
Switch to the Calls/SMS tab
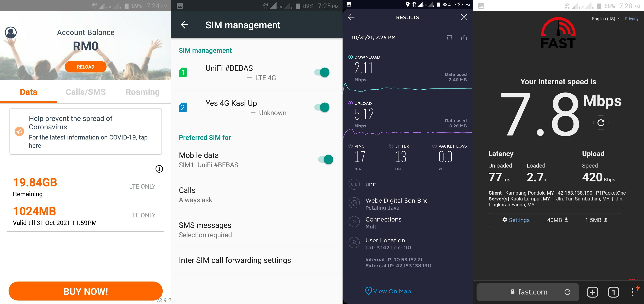(85, 92)
